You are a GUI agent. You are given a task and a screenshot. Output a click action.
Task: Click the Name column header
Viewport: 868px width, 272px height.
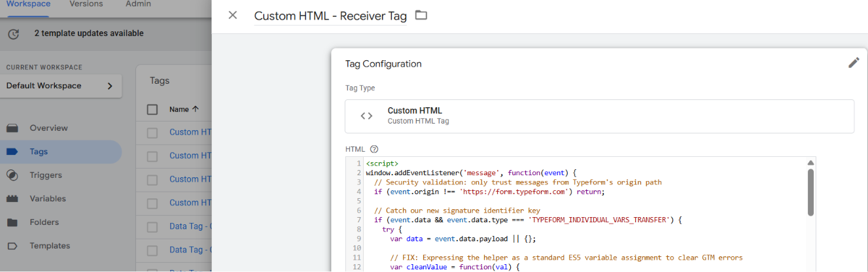click(x=179, y=109)
